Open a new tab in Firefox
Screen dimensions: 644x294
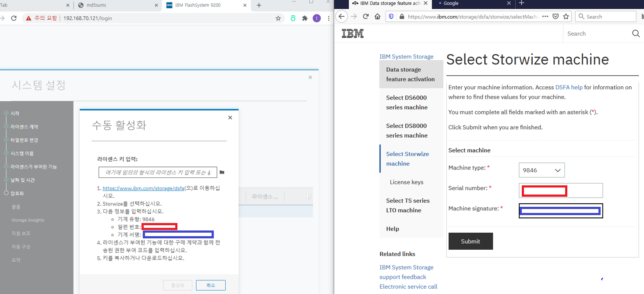click(521, 3)
